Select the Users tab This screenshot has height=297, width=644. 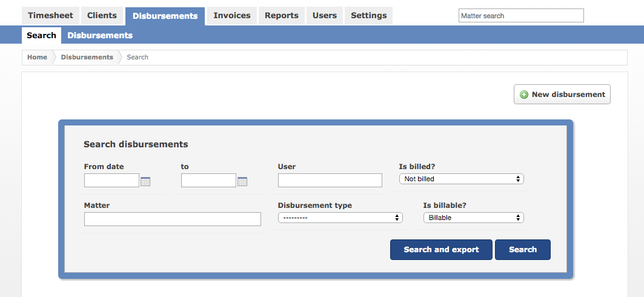coord(325,16)
